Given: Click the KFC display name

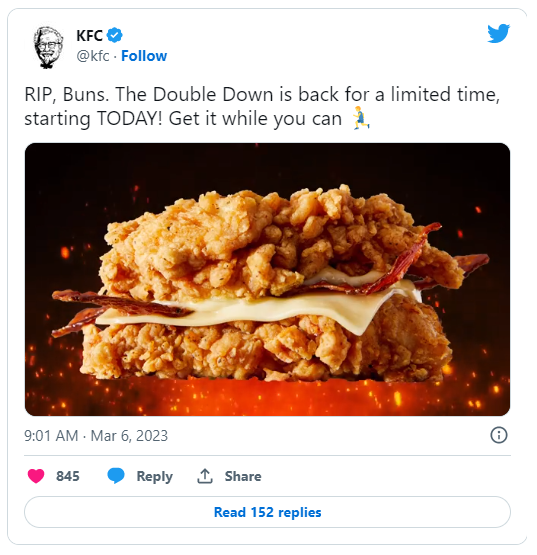Looking at the screenshot, I should click(x=89, y=35).
